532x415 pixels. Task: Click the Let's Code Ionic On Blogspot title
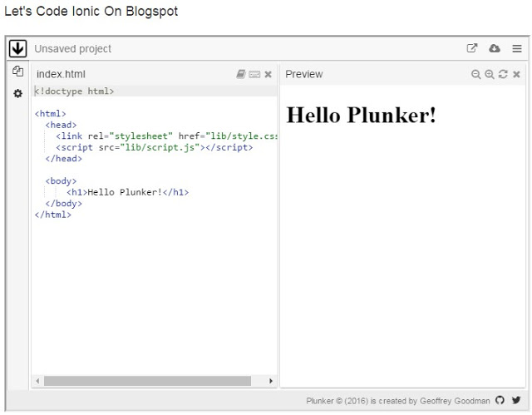[x=91, y=11]
